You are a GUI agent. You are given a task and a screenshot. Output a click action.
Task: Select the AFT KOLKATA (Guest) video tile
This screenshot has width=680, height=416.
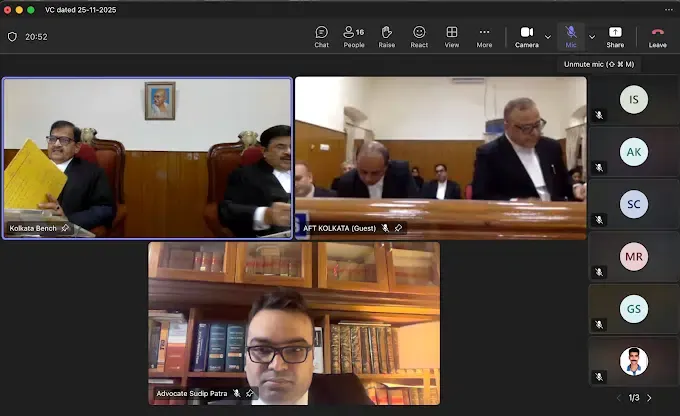[441, 158]
